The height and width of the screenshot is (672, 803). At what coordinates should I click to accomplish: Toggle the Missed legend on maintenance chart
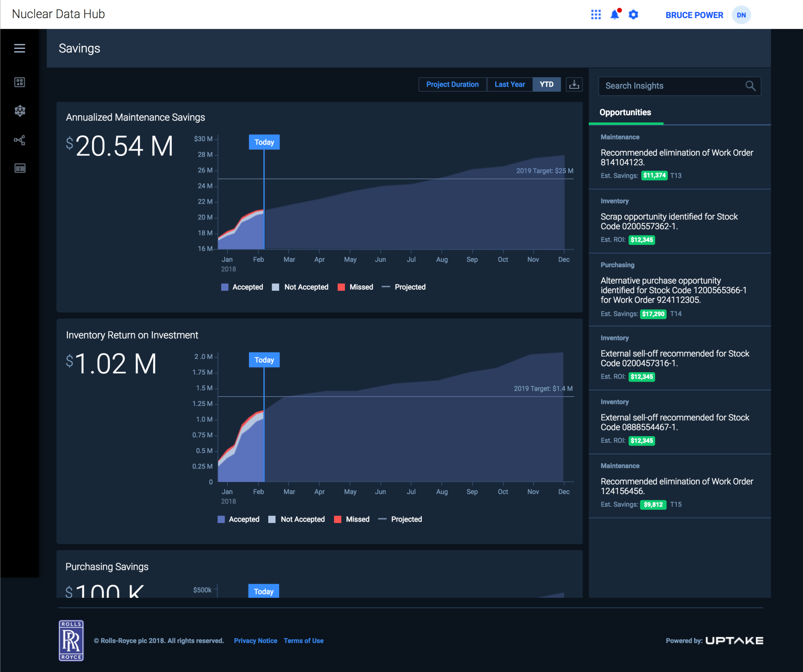pos(342,287)
